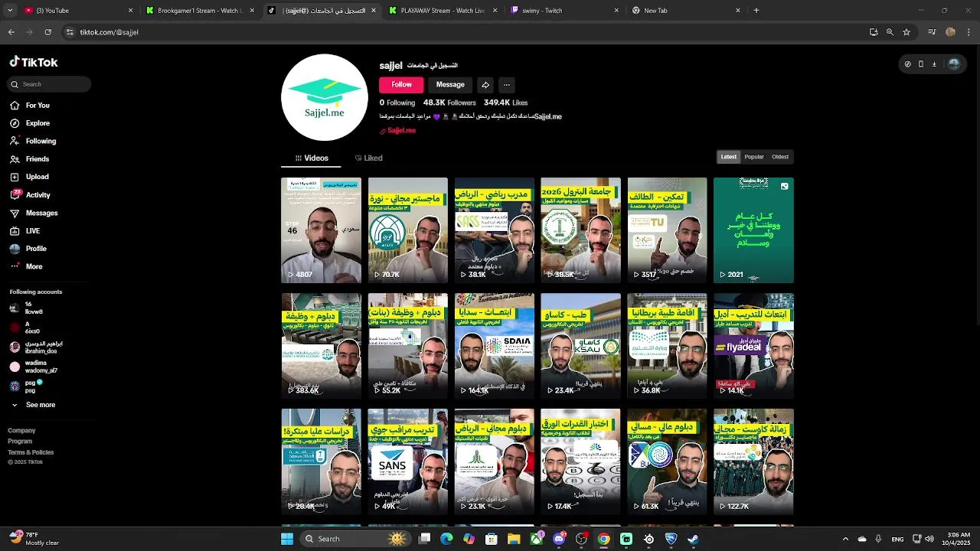Switch to the Videos tab
This screenshot has height=551, width=980.
tap(312, 158)
